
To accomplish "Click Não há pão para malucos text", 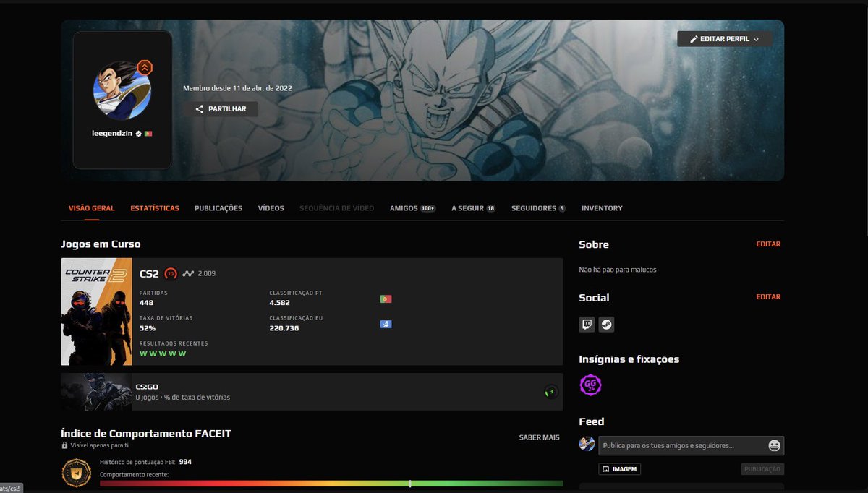I will (618, 270).
